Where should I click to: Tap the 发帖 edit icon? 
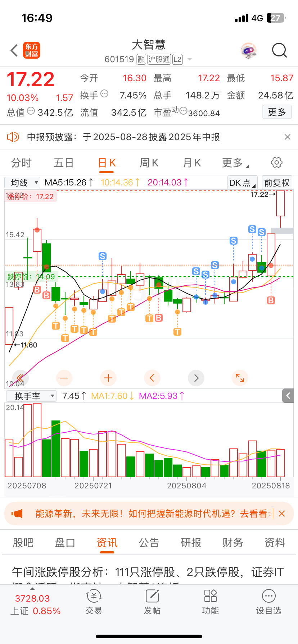(152, 596)
